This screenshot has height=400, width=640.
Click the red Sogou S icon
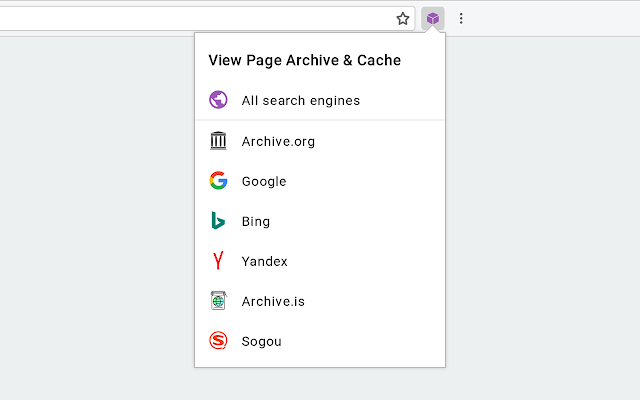pos(218,340)
